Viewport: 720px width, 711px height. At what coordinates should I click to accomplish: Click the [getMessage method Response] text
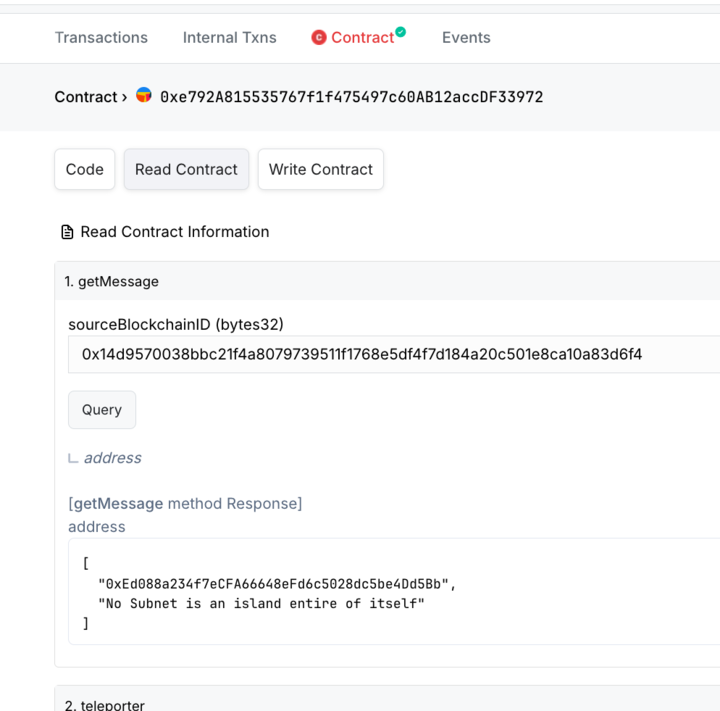tap(185, 503)
